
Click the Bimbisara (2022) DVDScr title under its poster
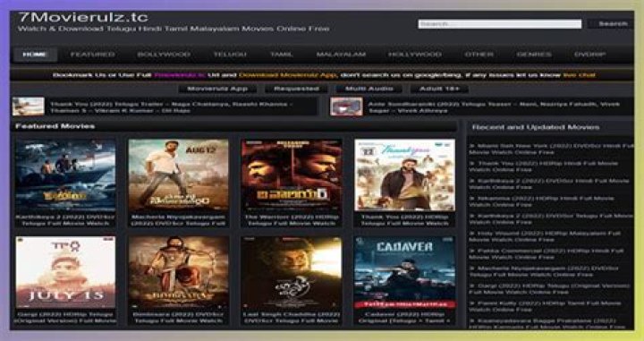click(178, 318)
